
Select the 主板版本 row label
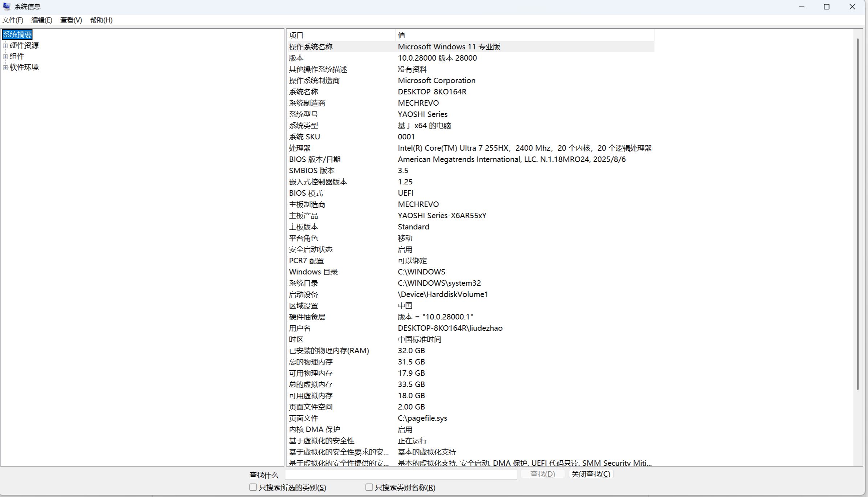303,227
